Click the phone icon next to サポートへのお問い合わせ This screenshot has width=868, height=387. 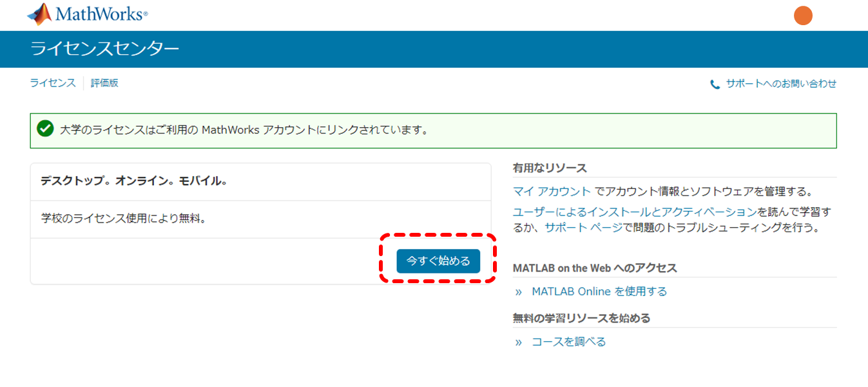(715, 84)
